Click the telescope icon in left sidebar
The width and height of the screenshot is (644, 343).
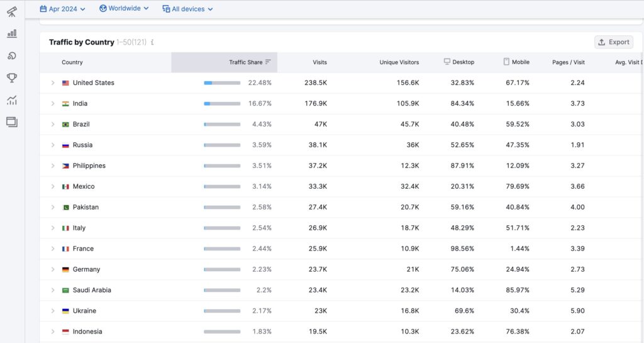[x=12, y=11]
